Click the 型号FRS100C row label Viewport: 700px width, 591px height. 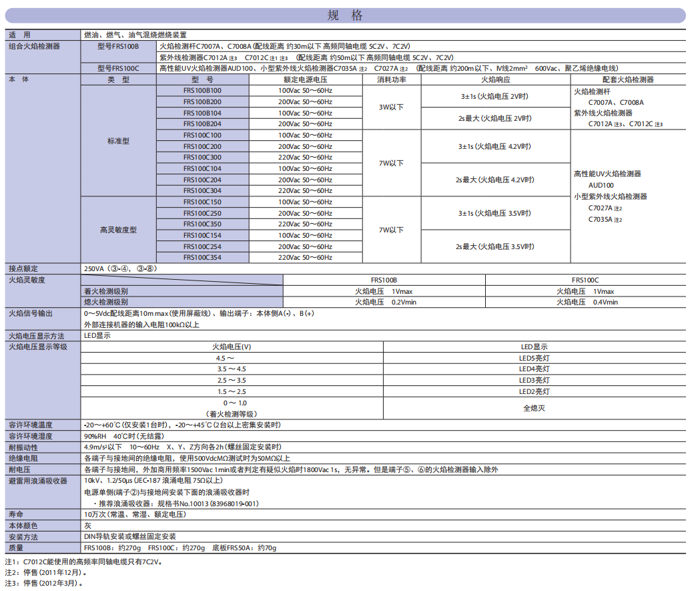118,66
